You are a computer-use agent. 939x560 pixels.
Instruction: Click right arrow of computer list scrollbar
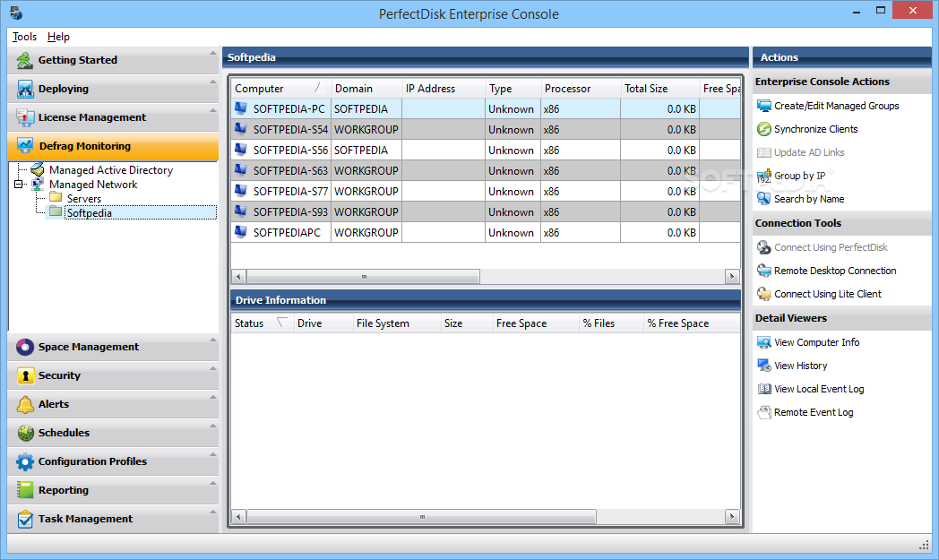tap(732, 276)
